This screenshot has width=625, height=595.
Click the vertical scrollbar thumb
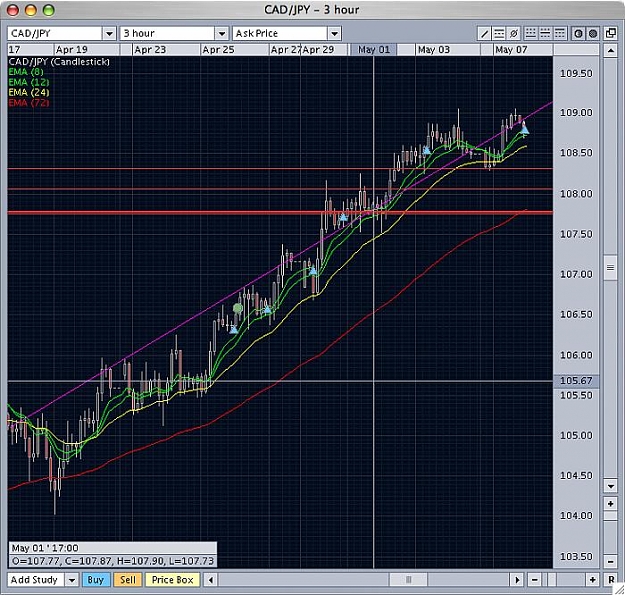[x=610, y=268]
